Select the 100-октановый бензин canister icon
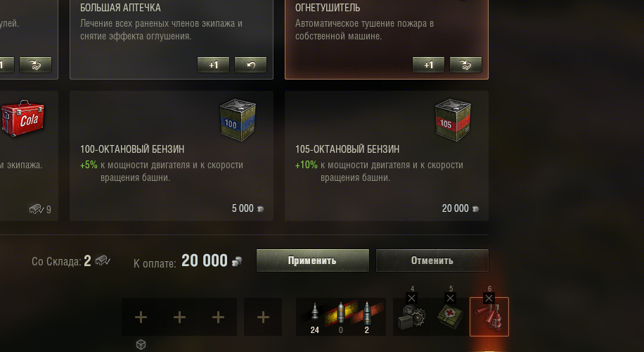 238,120
